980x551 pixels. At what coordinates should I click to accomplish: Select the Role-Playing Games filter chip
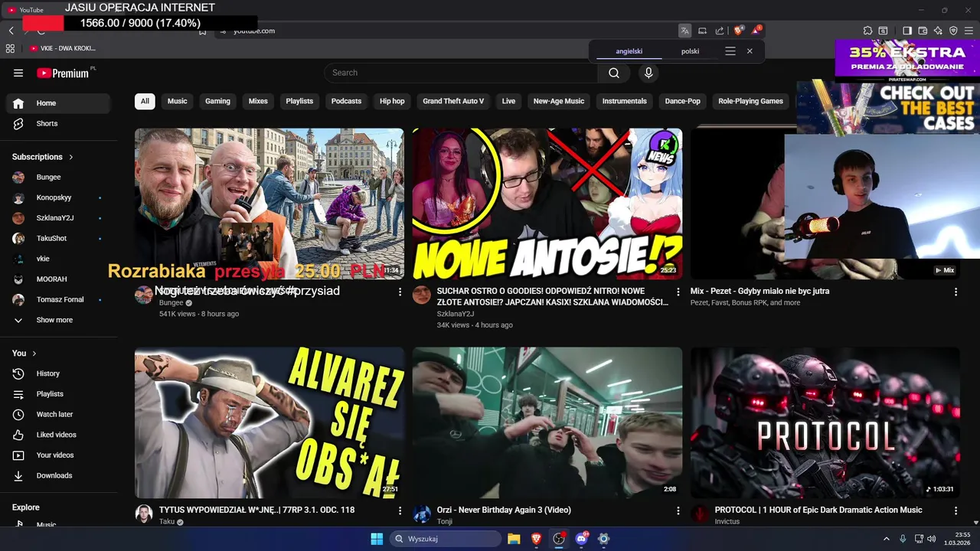point(750,101)
